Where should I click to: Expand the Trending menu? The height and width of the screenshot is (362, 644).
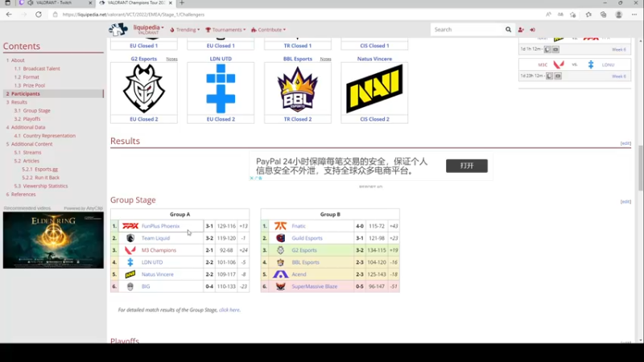185,30
